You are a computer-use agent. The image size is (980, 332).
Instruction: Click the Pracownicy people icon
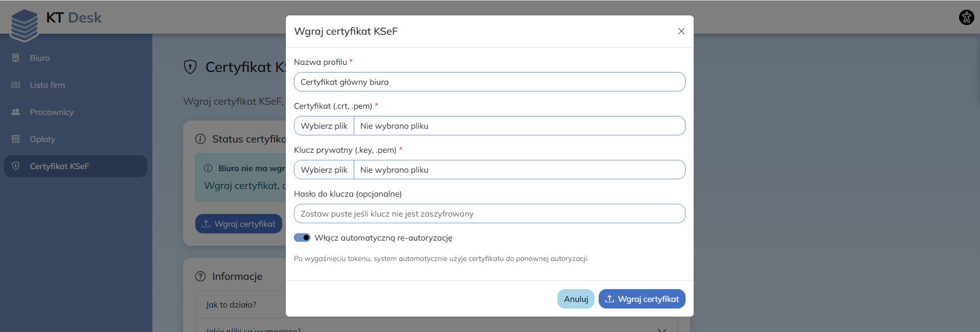(16, 112)
